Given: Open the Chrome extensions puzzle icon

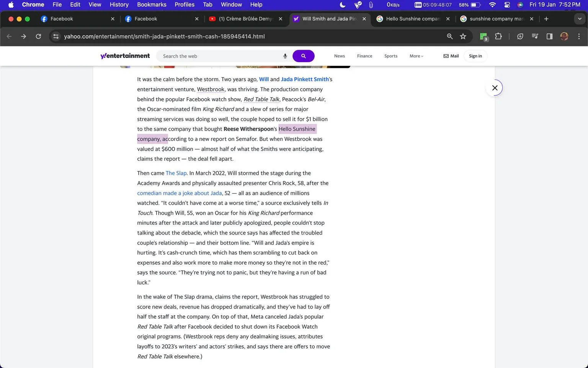Looking at the screenshot, I should click(x=498, y=36).
